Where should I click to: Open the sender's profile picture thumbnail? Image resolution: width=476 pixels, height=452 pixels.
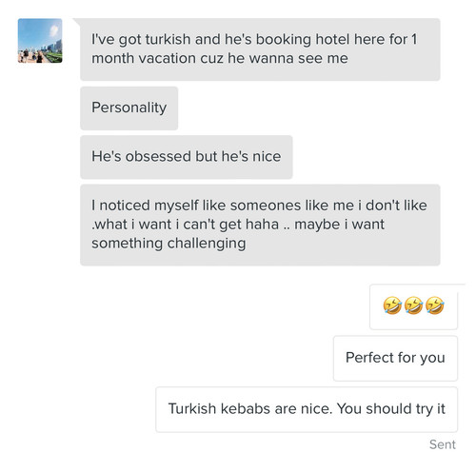coord(40,41)
